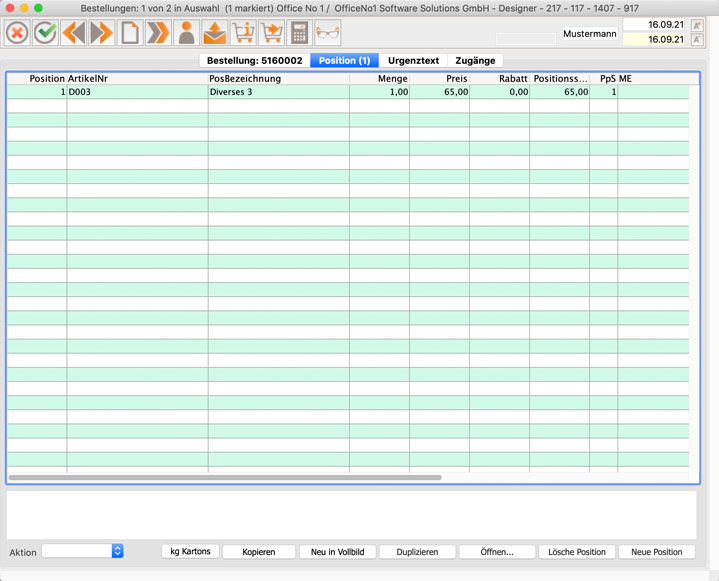The height and width of the screenshot is (581, 719).
Task: Open the person contact icon
Action: 187,33
